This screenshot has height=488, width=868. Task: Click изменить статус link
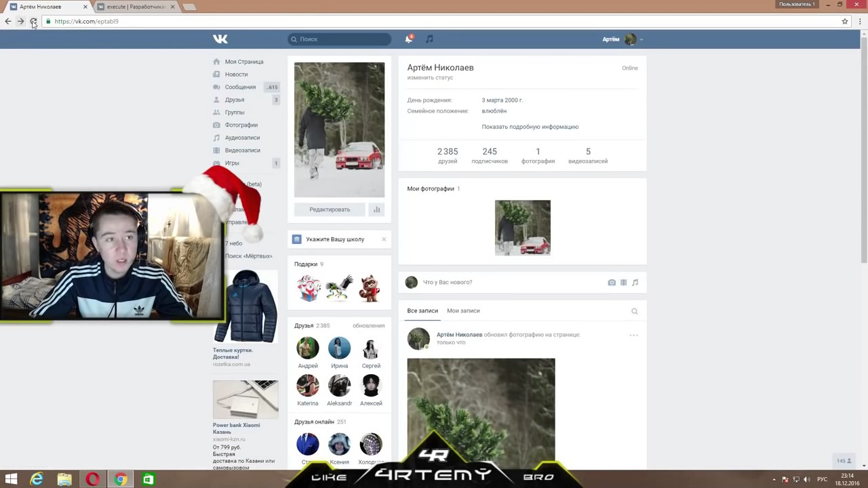430,78
